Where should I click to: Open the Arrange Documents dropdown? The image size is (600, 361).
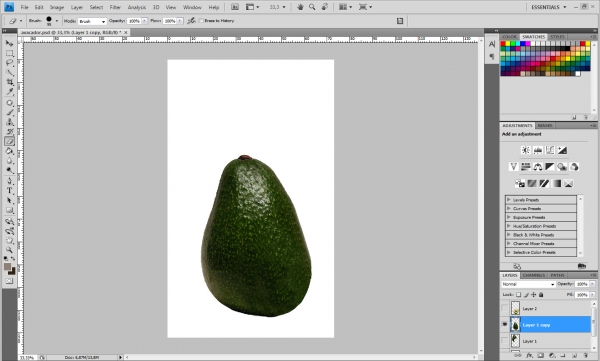pyautogui.click(x=346, y=7)
